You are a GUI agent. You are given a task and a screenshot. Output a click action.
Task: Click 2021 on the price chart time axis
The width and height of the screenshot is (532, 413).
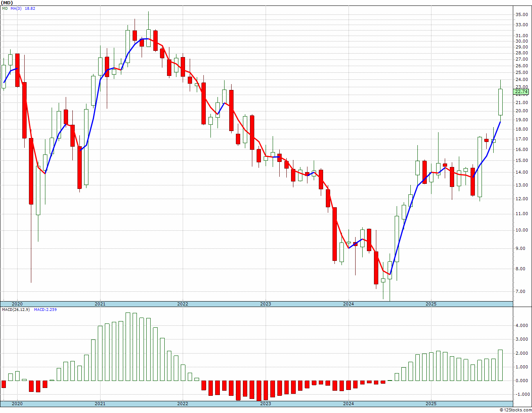(100, 304)
